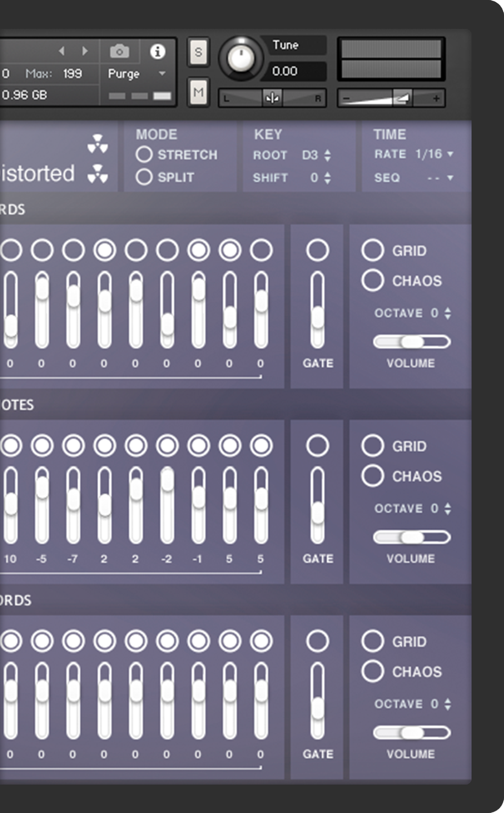Image resolution: width=504 pixels, height=813 pixels.
Task: Select the SPLIT mode option
Action: point(144,177)
